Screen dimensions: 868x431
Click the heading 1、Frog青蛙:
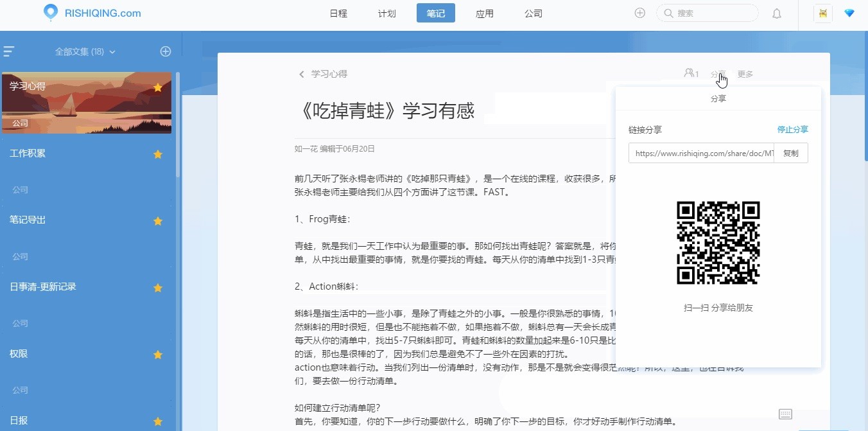[323, 219]
